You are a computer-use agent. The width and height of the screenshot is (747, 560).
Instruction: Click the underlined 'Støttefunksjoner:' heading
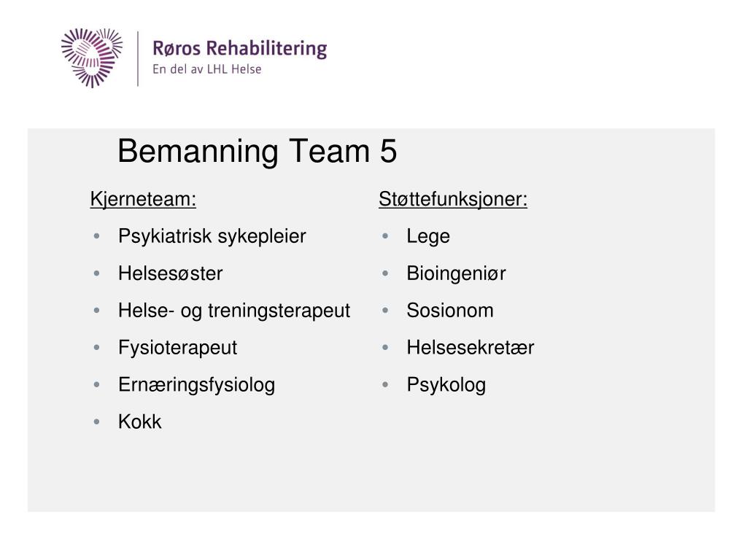pos(453,199)
